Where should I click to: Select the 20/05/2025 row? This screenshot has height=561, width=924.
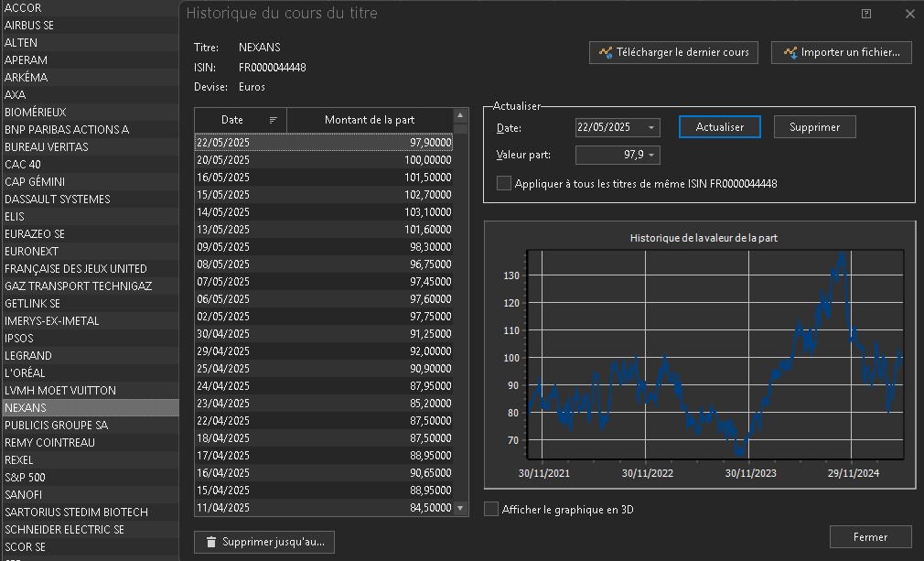(x=324, y=159)
